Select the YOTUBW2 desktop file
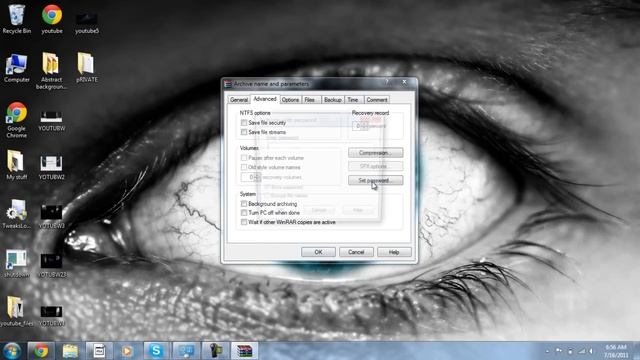 pyautogui.click(x=51, y=168)
